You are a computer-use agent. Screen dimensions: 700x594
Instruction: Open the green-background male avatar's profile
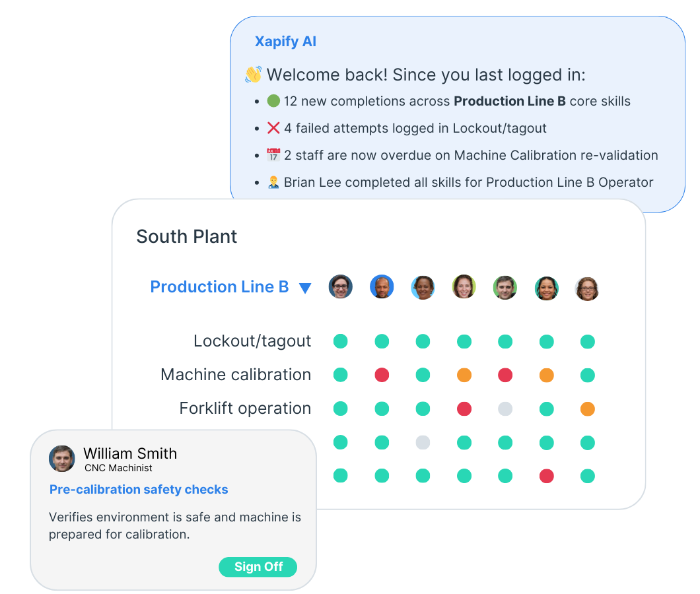coord(505,287)
